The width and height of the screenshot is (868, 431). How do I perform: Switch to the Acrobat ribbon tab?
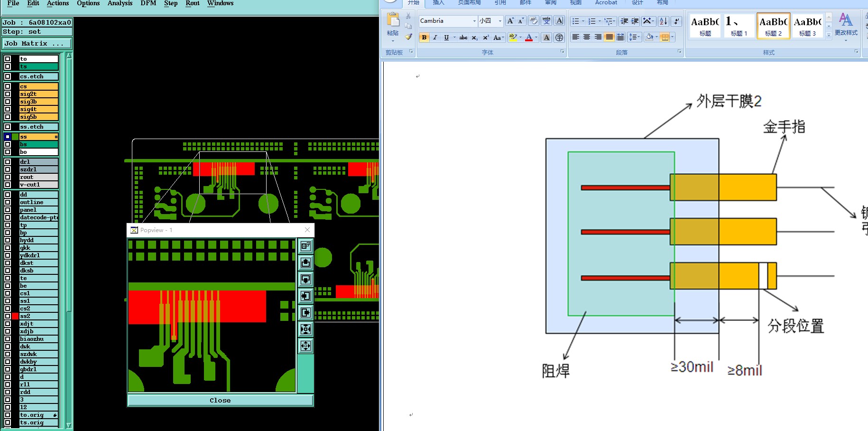point(606,3)
